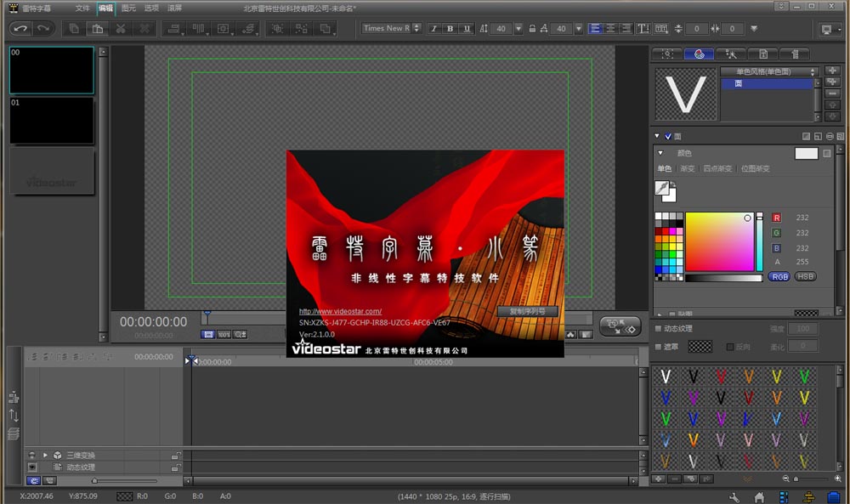Open the 选项 menu
The width and height of the screenshot is (850, 504).
click(x=151, y=8)
